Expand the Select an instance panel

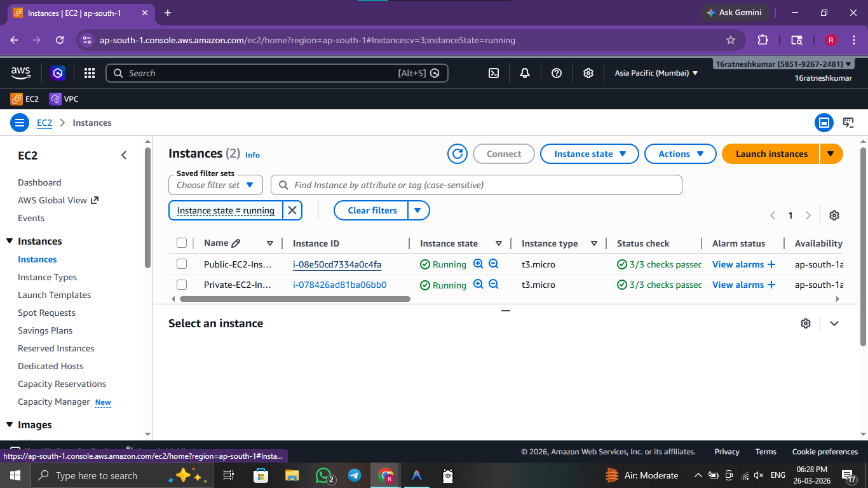click(x=834, y=323)
